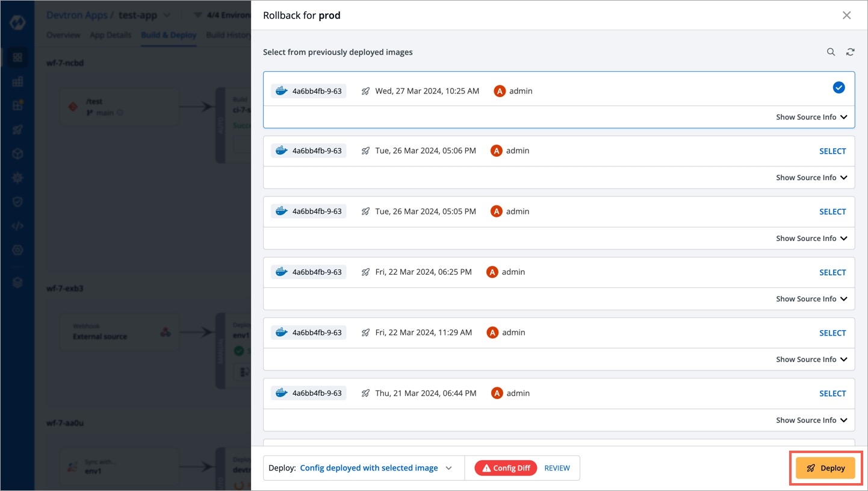Expand Show Source Info for the 06:25 PM image

pyautogui.click(x=811, y=299)
